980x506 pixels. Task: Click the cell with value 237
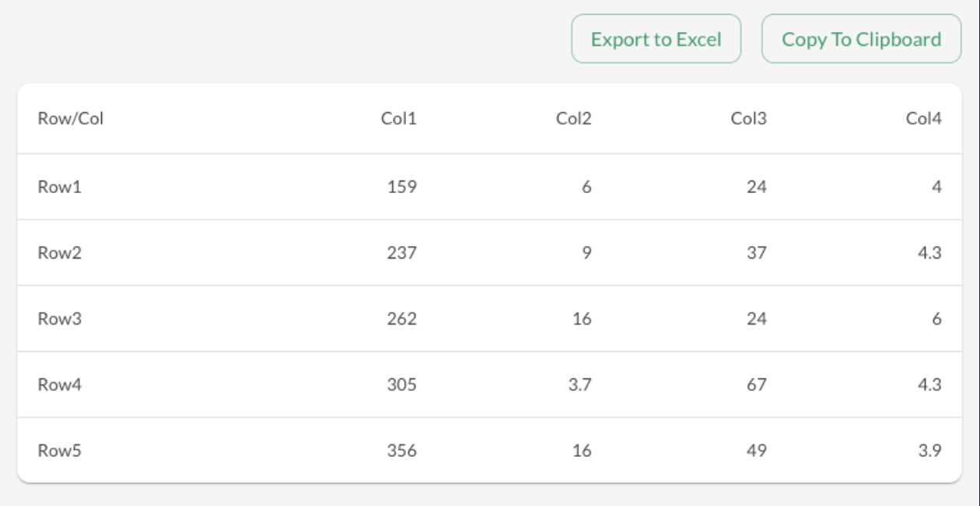(x=401, y=253)
